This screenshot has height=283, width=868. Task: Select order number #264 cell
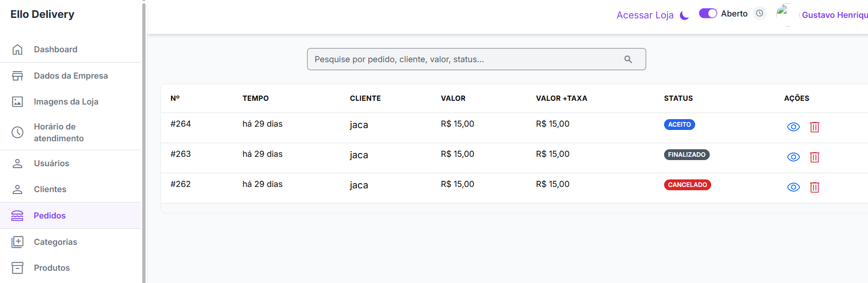tap(181, 124)
